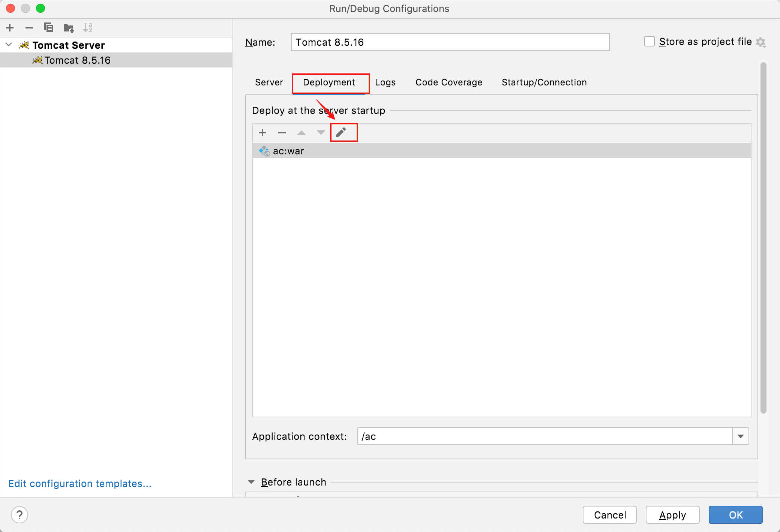780x532 pixels.
Task: Collapse the Tomcat Server tree node
Action: point(9,45)
